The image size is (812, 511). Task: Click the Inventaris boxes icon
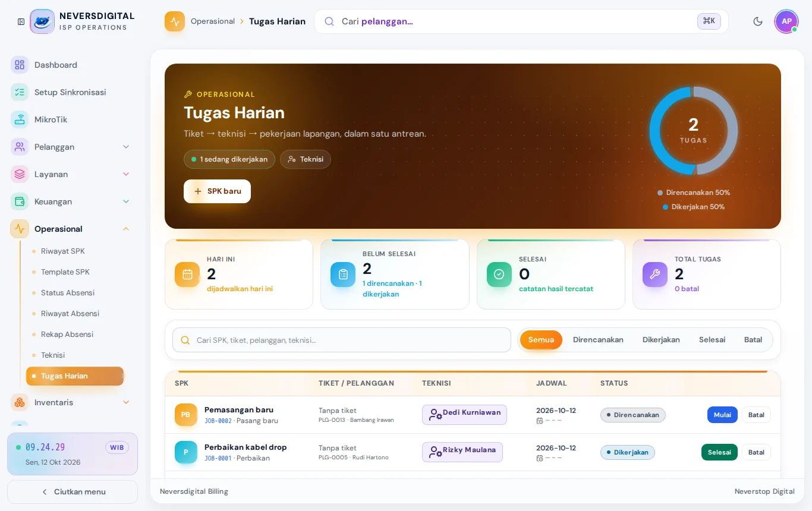click(20, 402)
